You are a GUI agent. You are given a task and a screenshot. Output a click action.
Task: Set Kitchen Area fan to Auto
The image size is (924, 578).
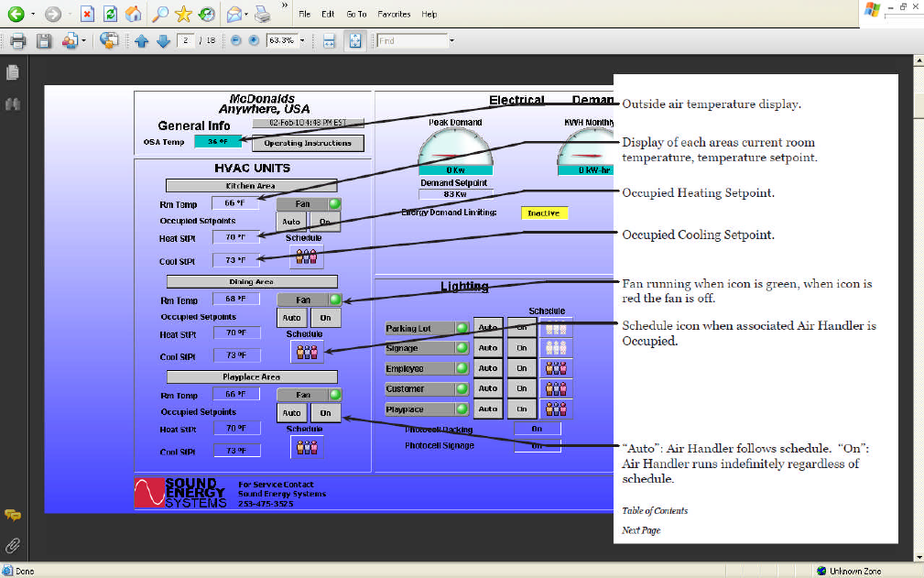coord(291,222)
